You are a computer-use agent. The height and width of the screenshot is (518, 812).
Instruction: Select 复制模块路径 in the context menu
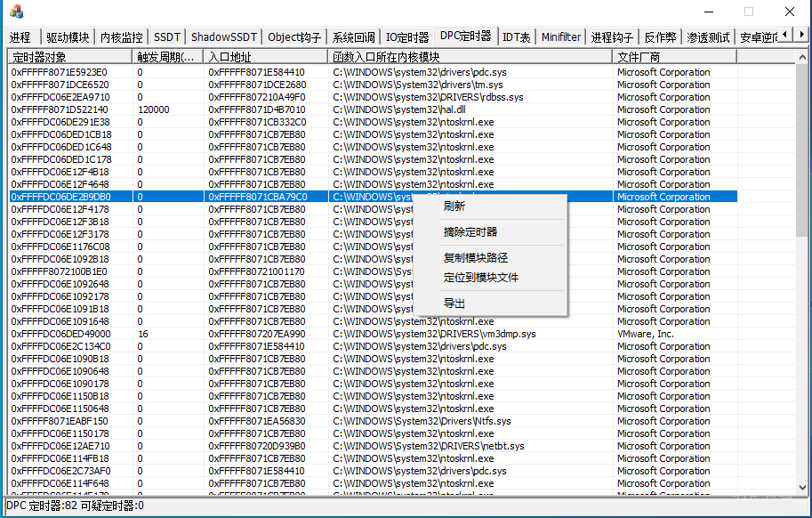[490, 257]
